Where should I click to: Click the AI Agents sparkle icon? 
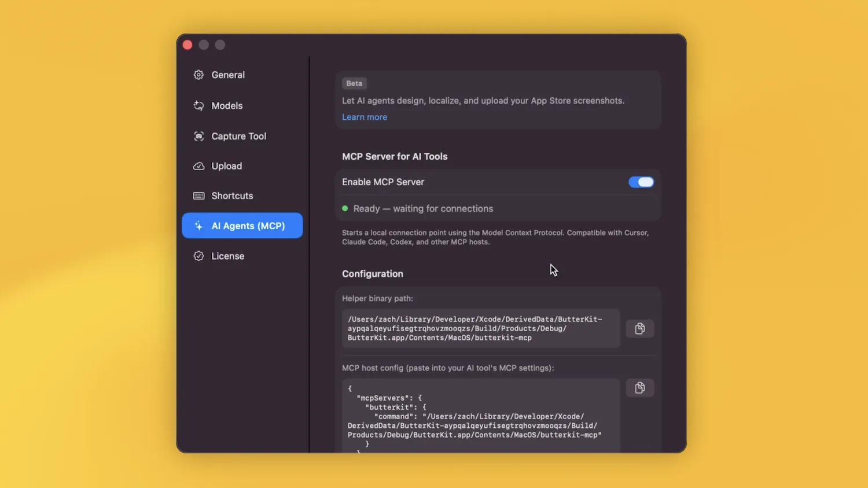pyautogui.click(x=198, y=226)
